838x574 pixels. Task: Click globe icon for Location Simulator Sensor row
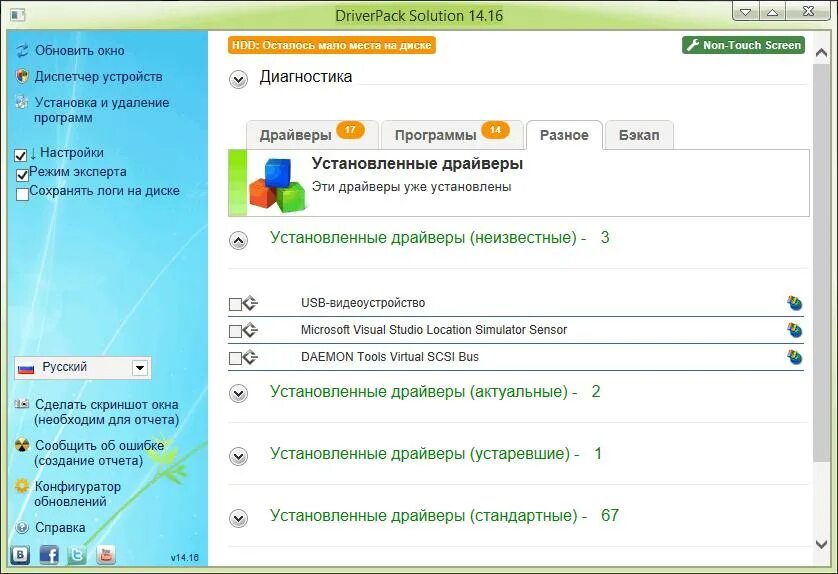794,330
